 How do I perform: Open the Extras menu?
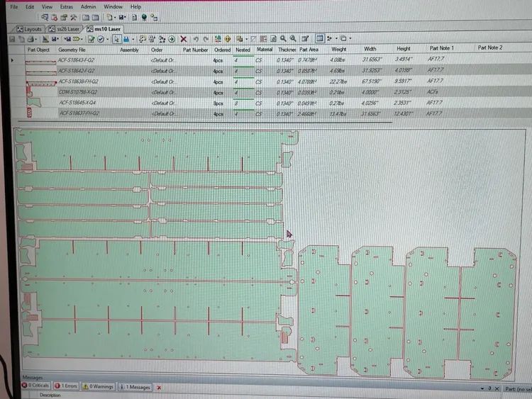coord(66,6)
